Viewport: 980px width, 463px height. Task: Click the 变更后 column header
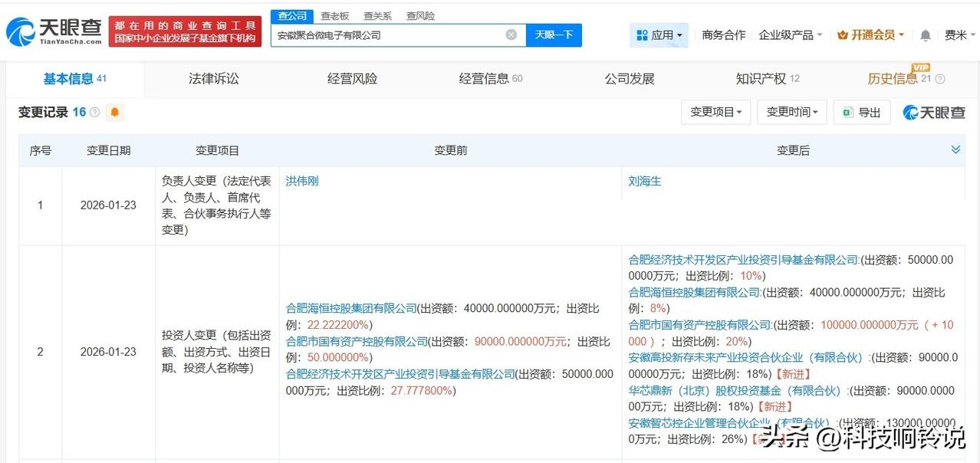coord(793,151)
